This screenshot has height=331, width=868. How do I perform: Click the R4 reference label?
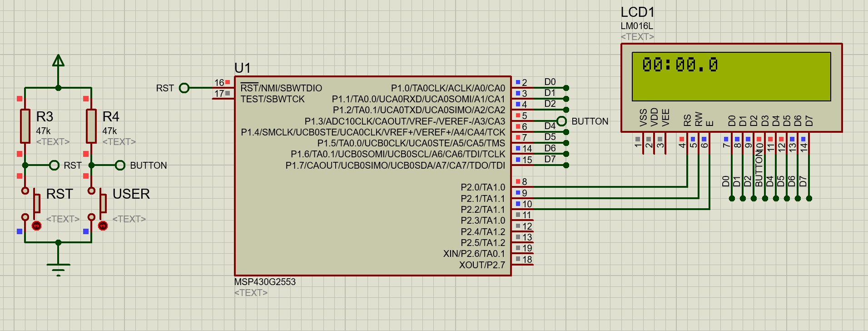(x=111, y=117)
